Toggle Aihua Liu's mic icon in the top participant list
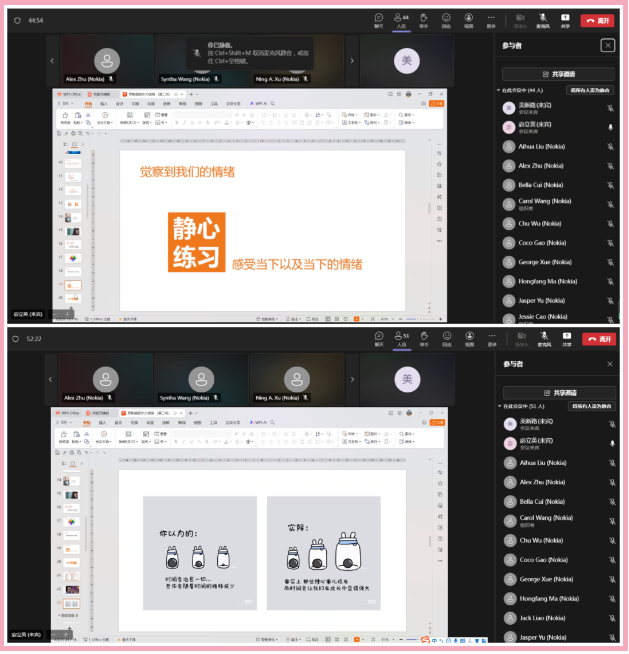This screenshot has height=654, width=629. click(610, 146)
